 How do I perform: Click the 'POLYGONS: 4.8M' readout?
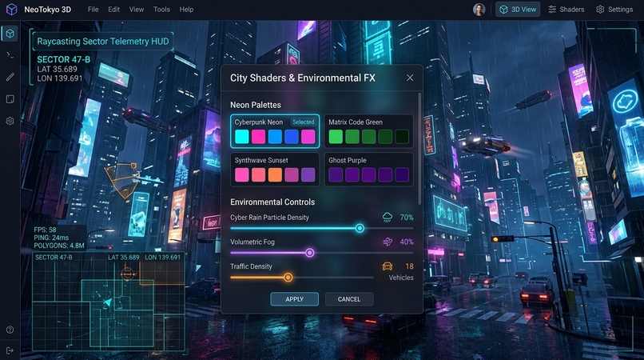[59, 246]
